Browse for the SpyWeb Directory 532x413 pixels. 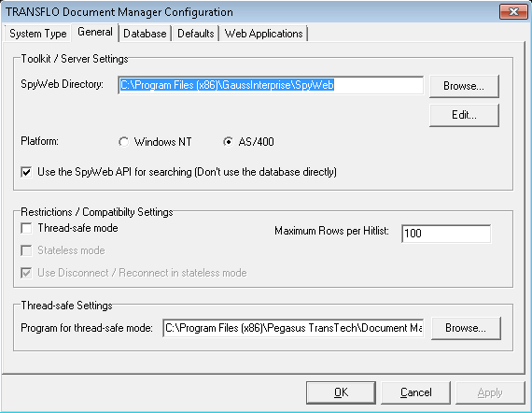(464, 86)
